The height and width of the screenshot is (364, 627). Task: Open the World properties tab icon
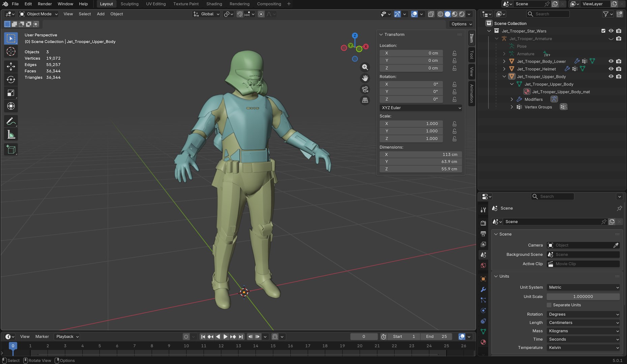(x=483, y=266)
